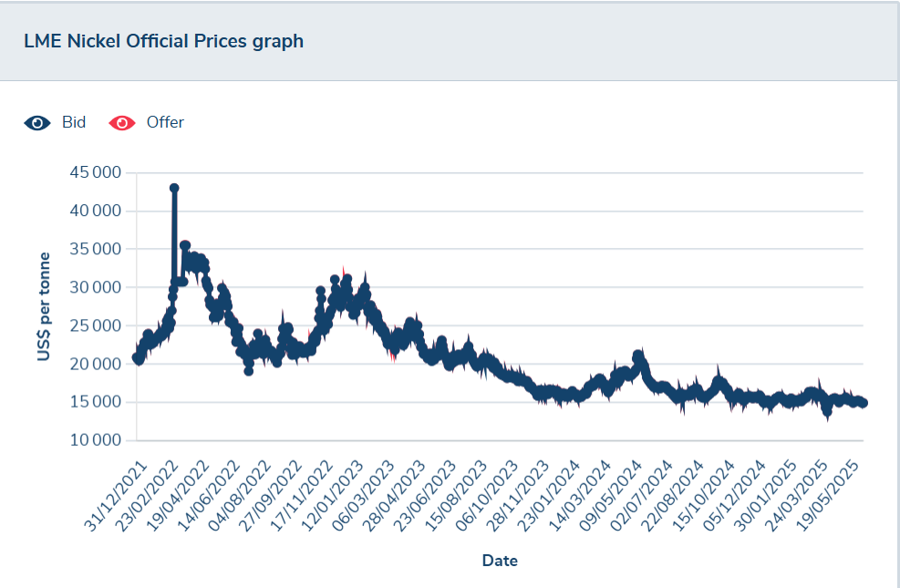Viewport: 900px width, 588px height.
Task: Click the 30 000 y-axis label
Action: [96, 287]
